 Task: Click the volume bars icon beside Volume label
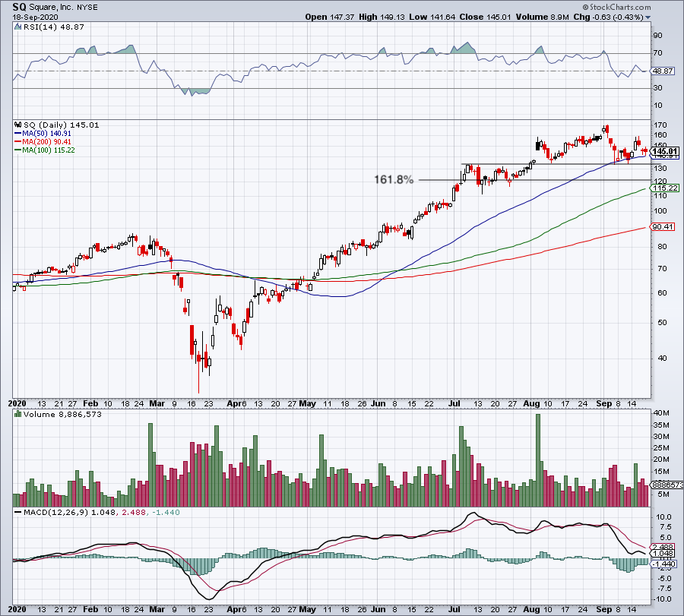pos(18,414)
